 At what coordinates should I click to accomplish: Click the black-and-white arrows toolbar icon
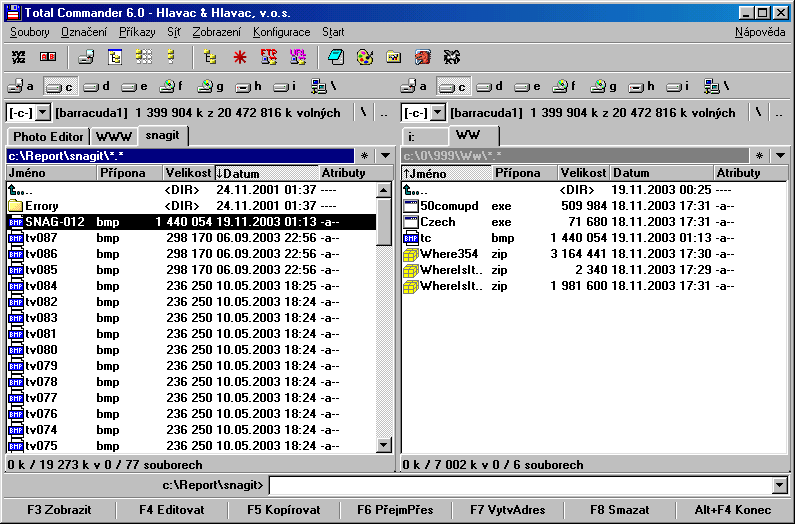pos(451,57)
